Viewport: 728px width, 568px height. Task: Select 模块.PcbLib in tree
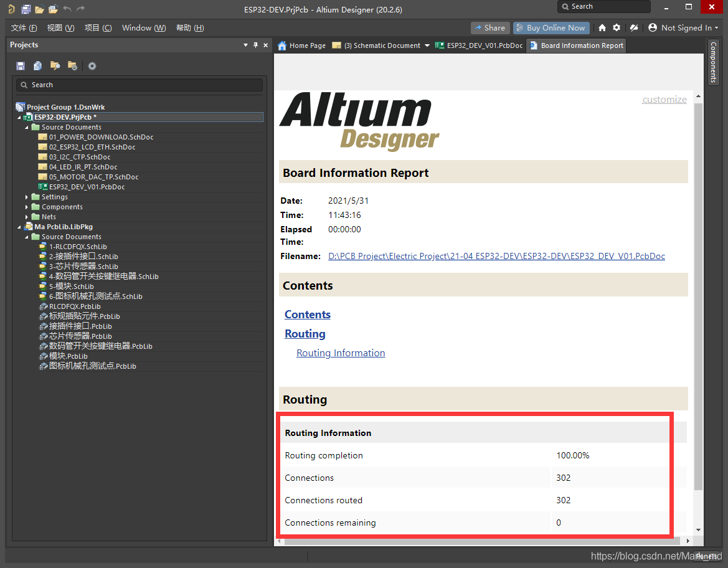(69, 356)
